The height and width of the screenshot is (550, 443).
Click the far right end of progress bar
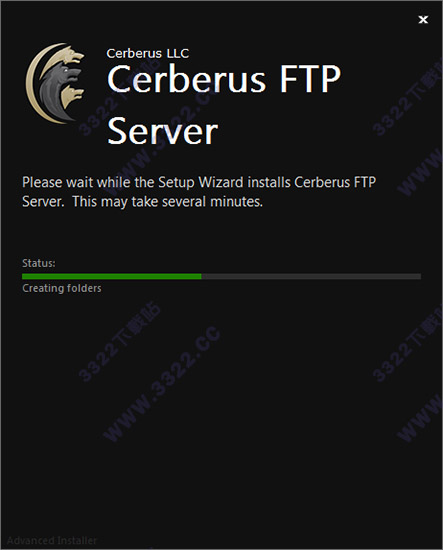coord(419,276)
